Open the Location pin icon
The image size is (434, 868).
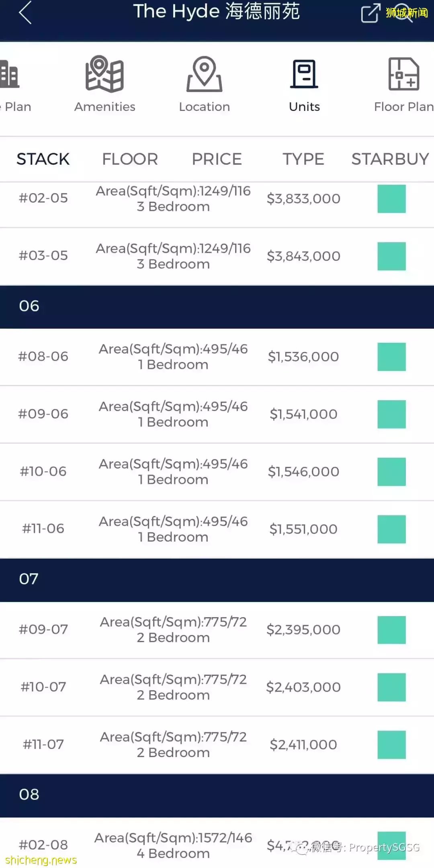coord(204,74)
